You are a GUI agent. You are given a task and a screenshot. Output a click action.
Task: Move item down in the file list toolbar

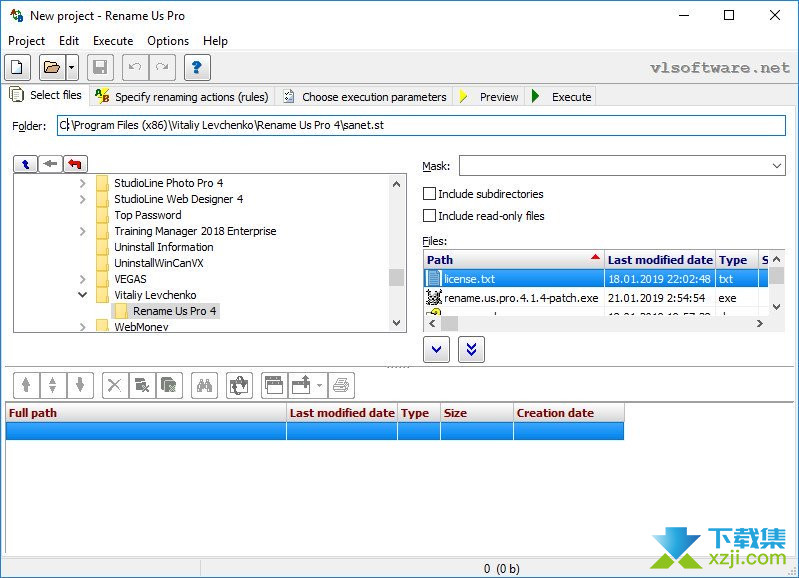point(79,385)
